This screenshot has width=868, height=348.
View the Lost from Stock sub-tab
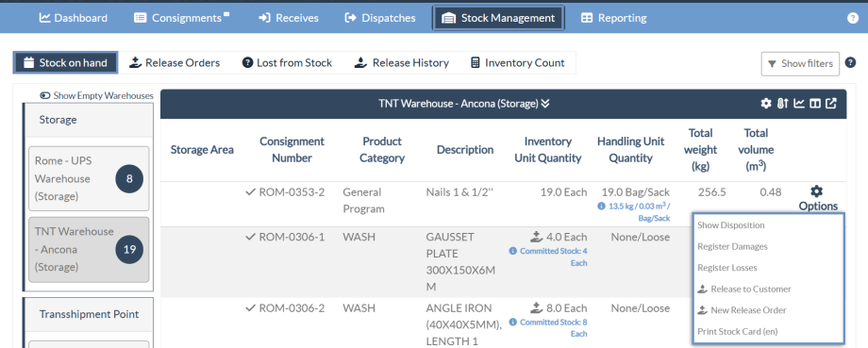(287, 62)
